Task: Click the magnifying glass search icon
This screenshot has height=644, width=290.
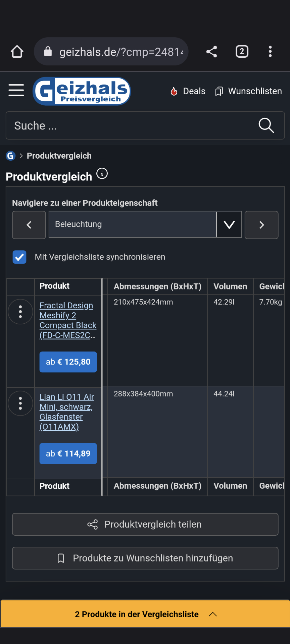Action: click(x=266, y=125)
